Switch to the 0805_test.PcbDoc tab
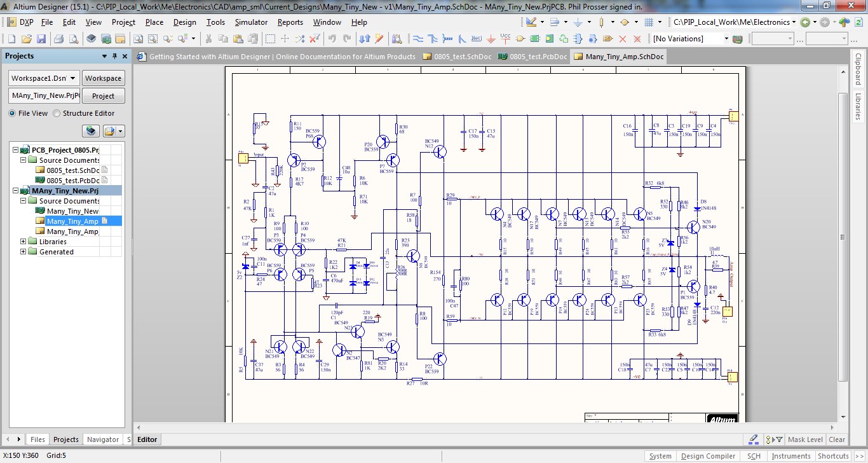The height and width of the screenshot is (463, 868). coord(532,57)
